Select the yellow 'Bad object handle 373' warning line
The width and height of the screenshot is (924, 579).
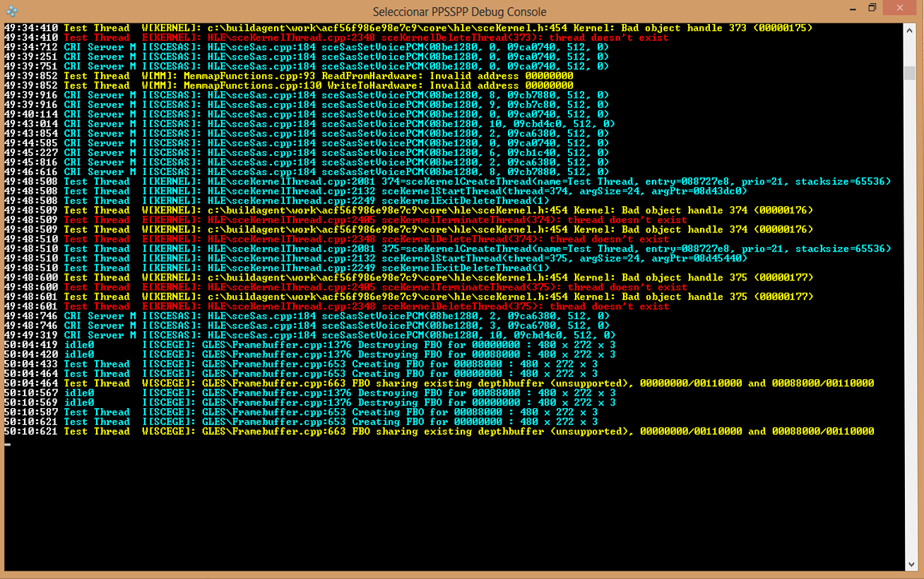408,28
